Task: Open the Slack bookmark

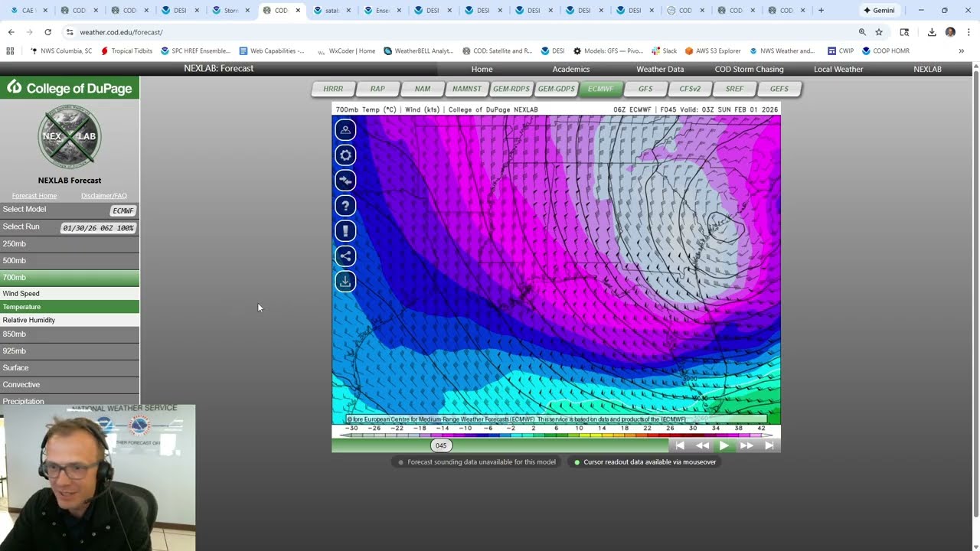Action: coord(665,51)
